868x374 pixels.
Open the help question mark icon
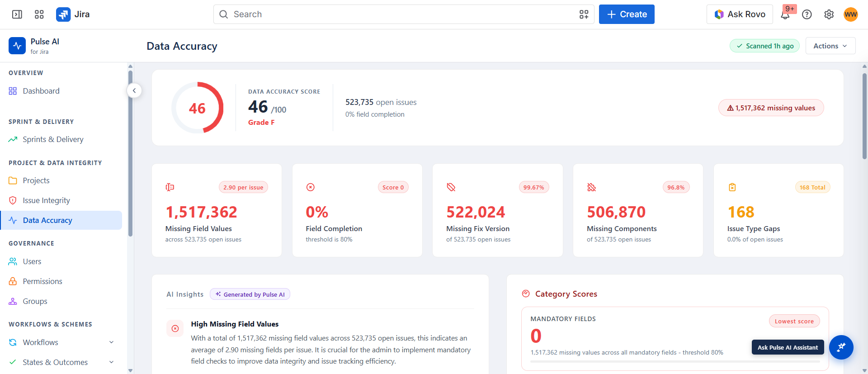click(807, 14)
